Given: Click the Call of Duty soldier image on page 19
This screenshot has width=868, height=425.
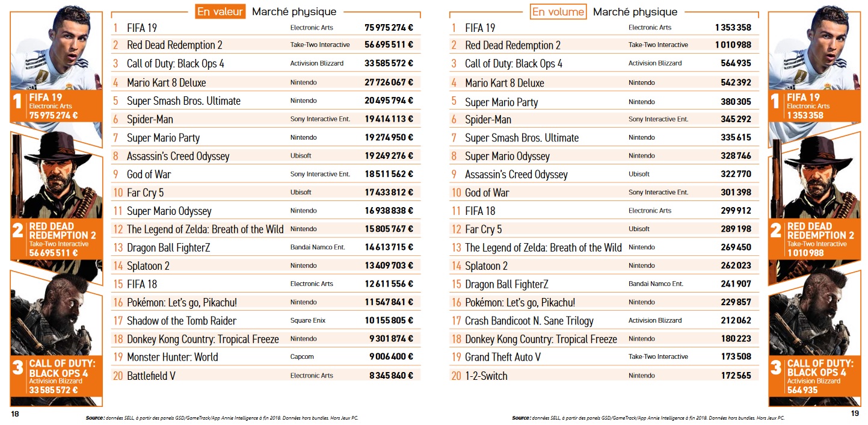Looking at the screenshot, I should [x=814, y=314].
